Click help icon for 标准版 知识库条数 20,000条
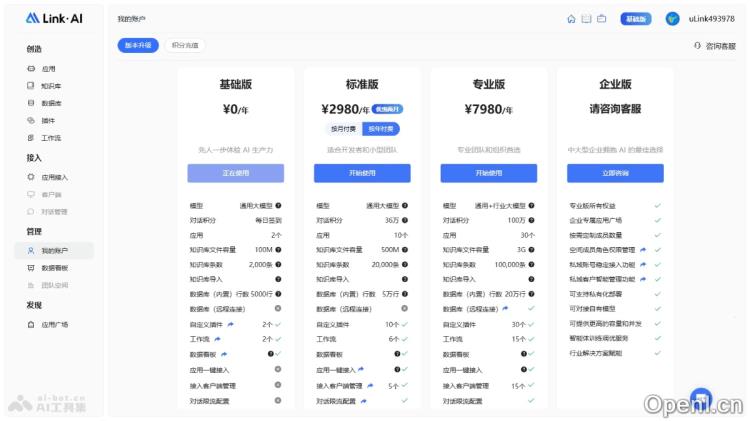The width and height of the screenshot is (750, 421). pyautogui.click(x=405, y=265)
